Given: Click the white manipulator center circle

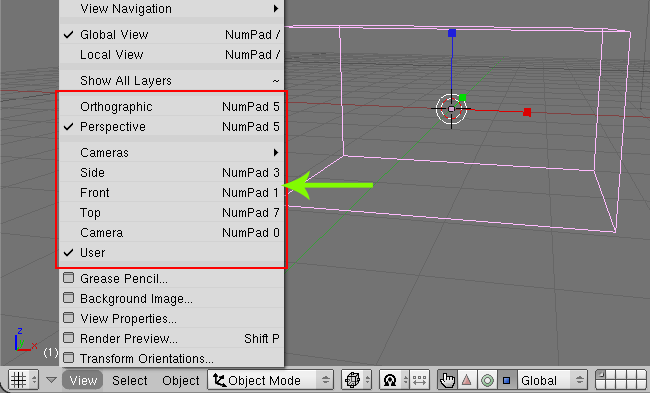Looking at the screenshot, I should (x=451, y=109).
